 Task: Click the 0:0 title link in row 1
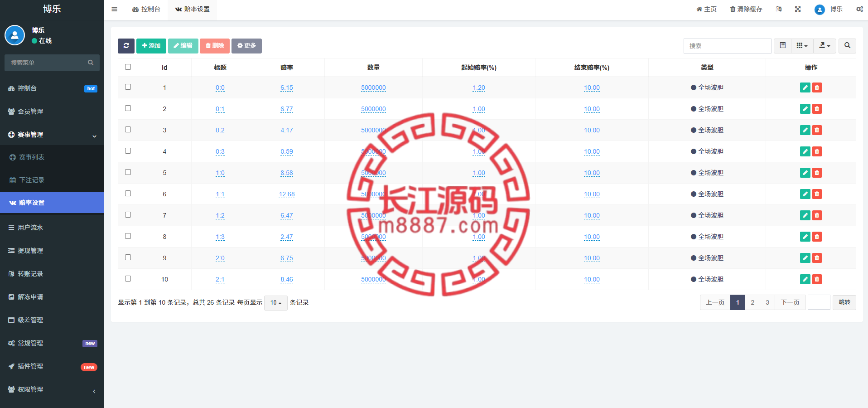pos(220,87)
